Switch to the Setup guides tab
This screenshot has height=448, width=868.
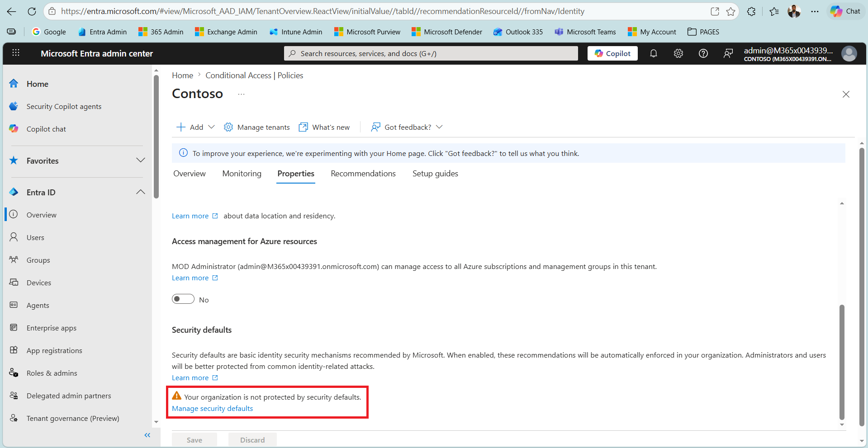click(435, 174)
